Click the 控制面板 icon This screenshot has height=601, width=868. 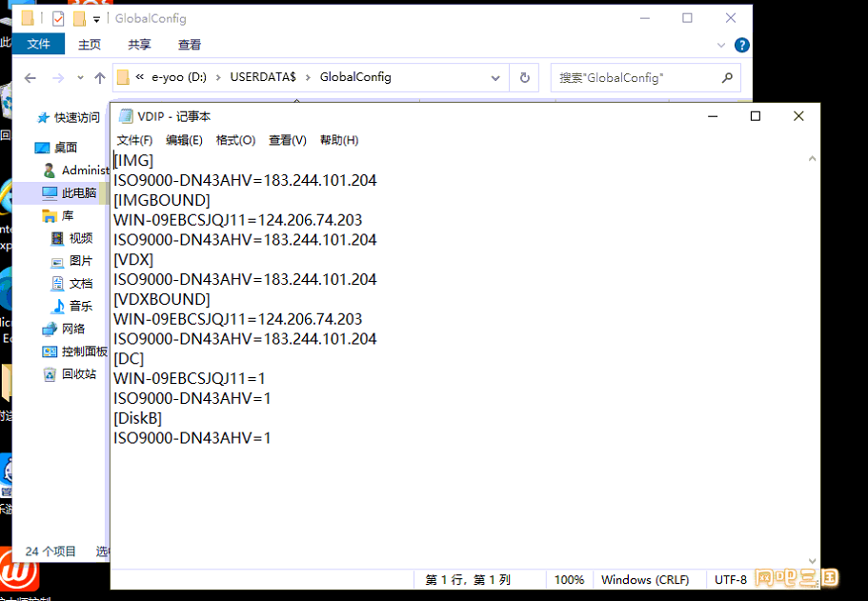(x=50, y=351)
